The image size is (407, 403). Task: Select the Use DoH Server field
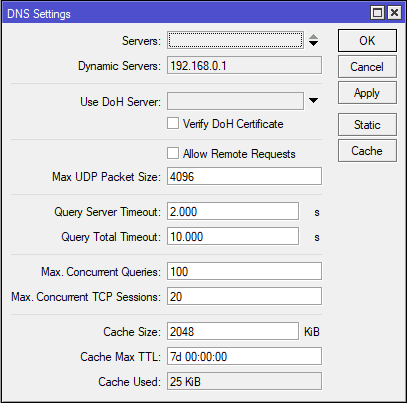(x=235, y=101)
